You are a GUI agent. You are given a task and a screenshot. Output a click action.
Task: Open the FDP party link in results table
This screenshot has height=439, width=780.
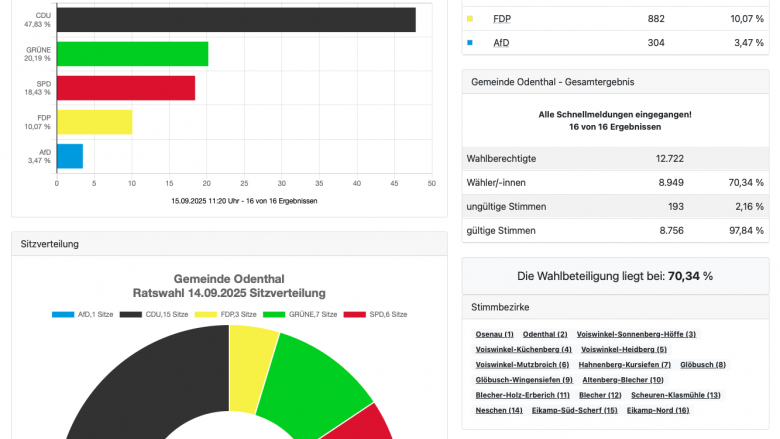click(x=501, y=19)
